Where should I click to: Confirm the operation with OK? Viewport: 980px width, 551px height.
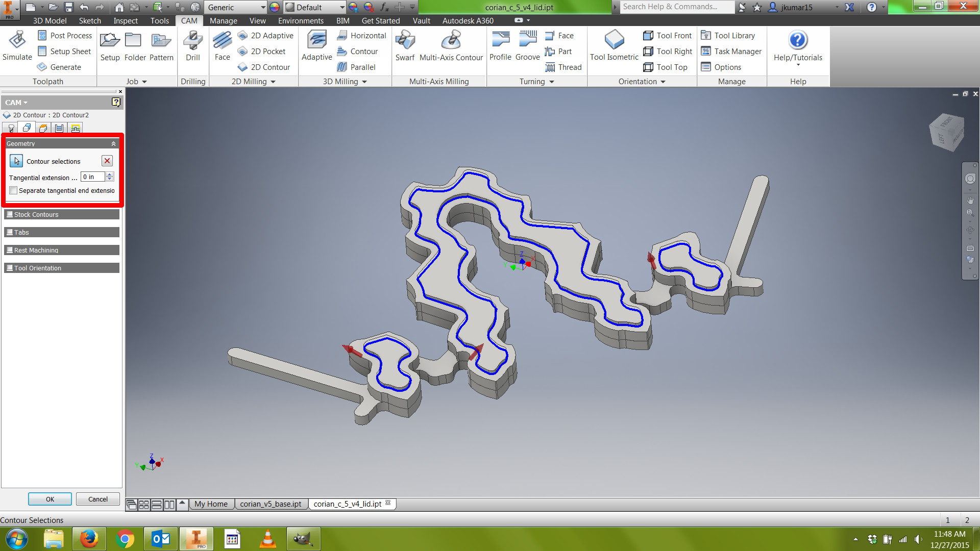point(50,499)
